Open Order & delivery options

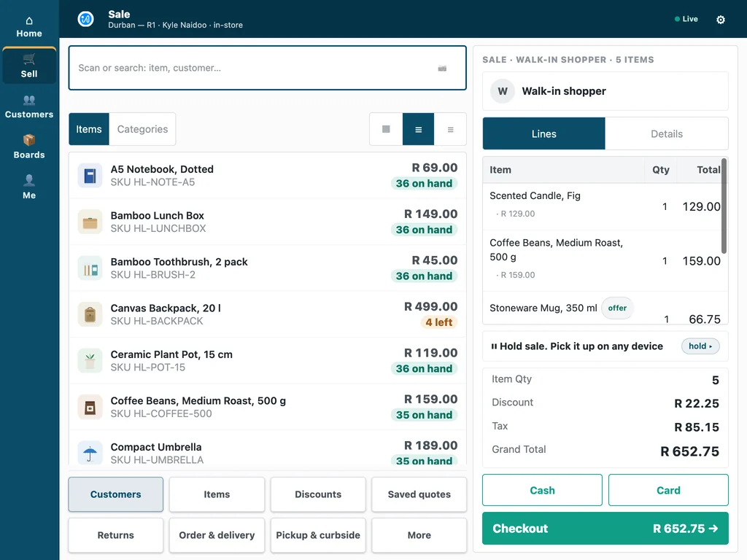pyautogui.click(x=217, y=535)
